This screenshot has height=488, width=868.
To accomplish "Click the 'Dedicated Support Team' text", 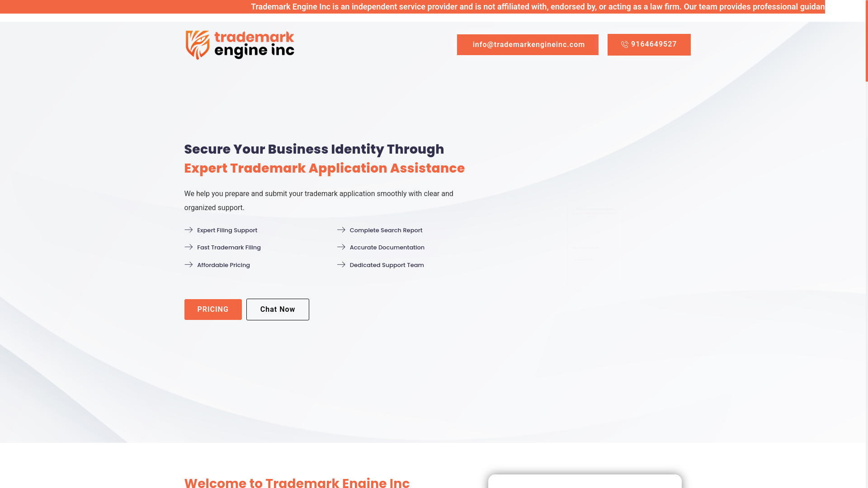I will [387, 265].
